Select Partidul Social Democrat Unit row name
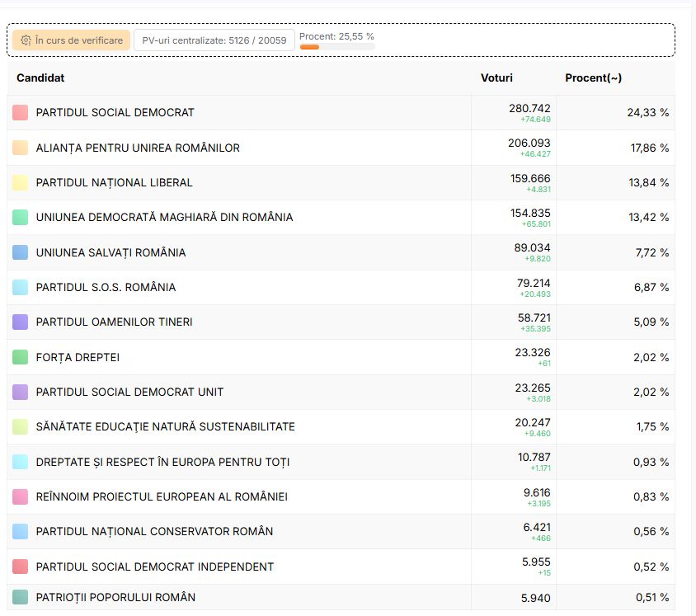The width and height of the screenshot is (696, 616). tap(129, 392)
